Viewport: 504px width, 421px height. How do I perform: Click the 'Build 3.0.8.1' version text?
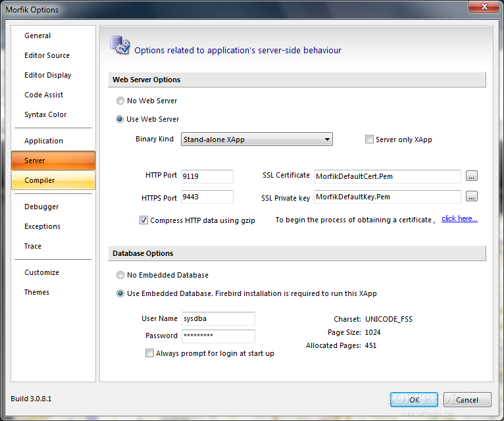coord(31,399)
